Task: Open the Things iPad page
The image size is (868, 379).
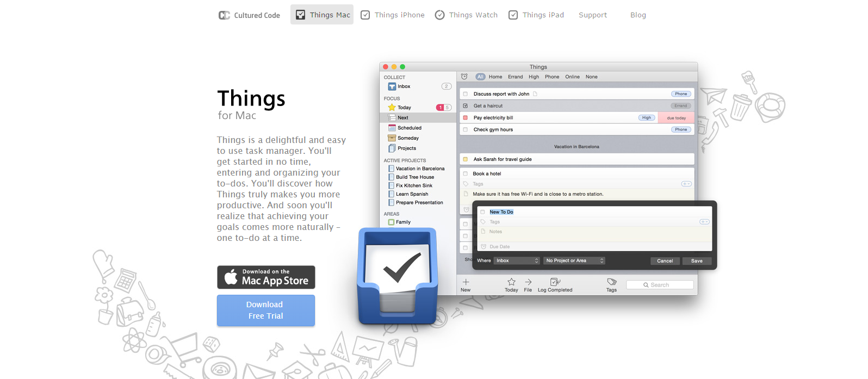Action: coord(536,15)
